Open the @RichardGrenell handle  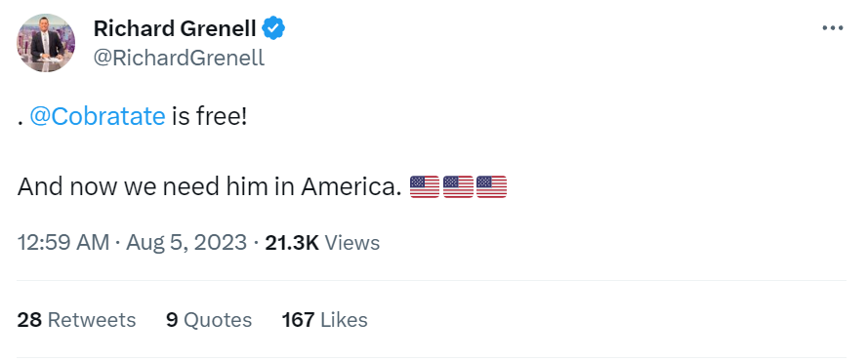(x=179, y=58)
